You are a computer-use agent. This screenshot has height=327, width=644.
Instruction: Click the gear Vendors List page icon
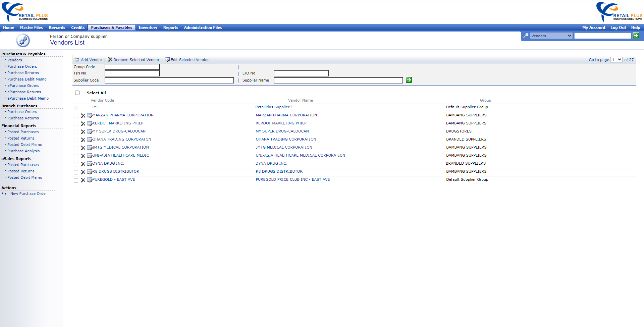tap(23, 40)
